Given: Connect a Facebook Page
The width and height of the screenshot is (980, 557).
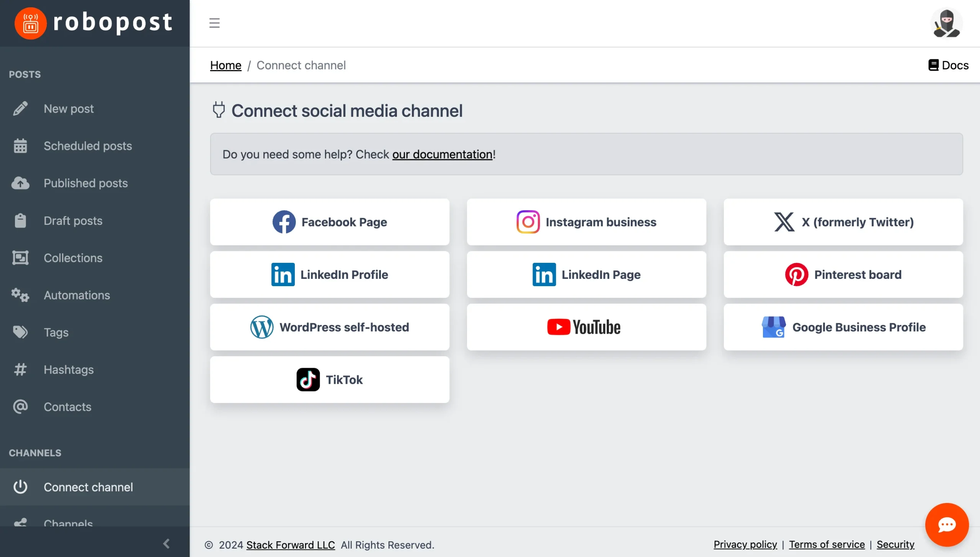Looking at the screenshot, I should 330,222.
